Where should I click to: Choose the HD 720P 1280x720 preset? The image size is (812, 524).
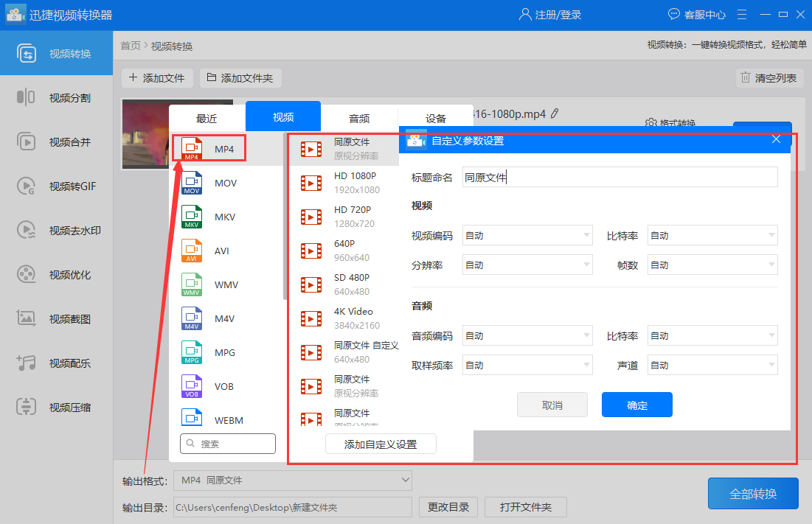tap(344, 217)
